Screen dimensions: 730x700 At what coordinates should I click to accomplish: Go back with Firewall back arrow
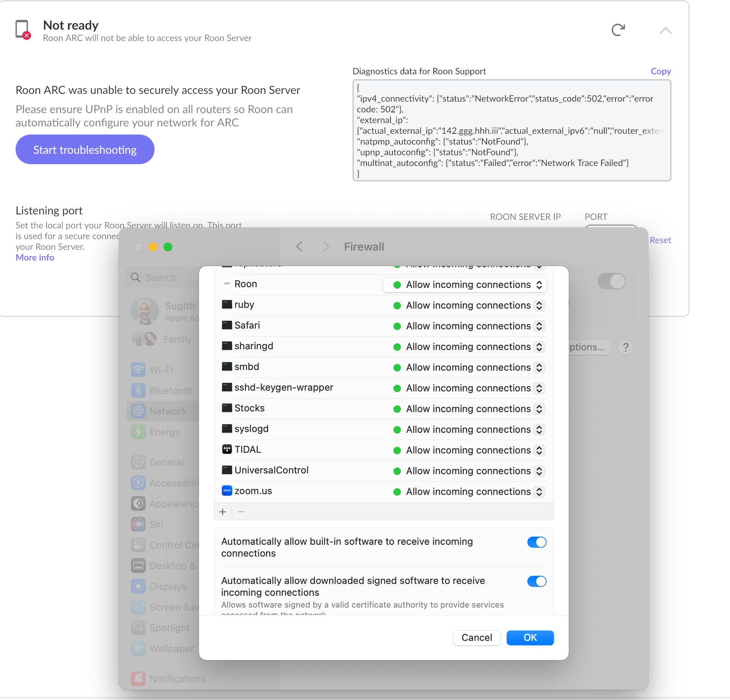(x=300, y=247)
